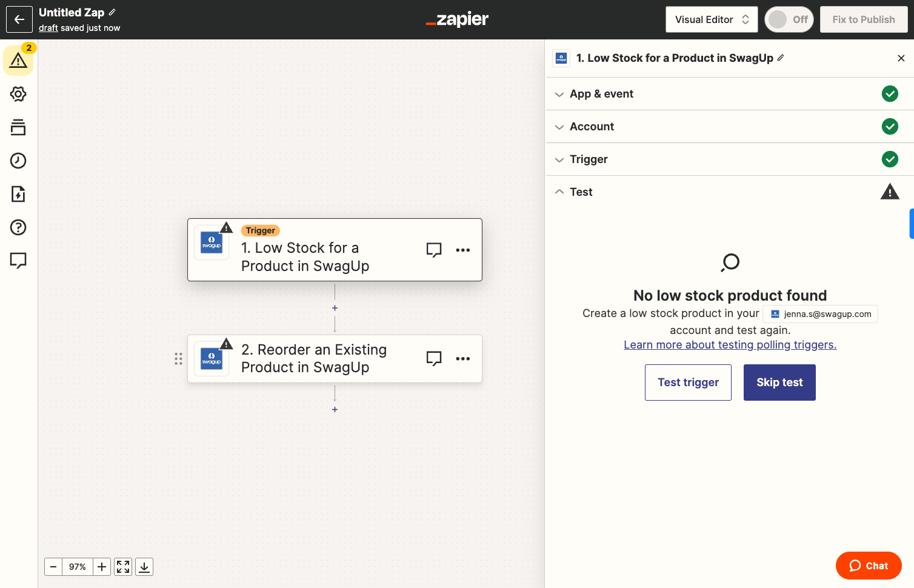The height and width of the screenshot is (588, 914).
Task: Close the step editor panel
Action: tap(901, 58)
